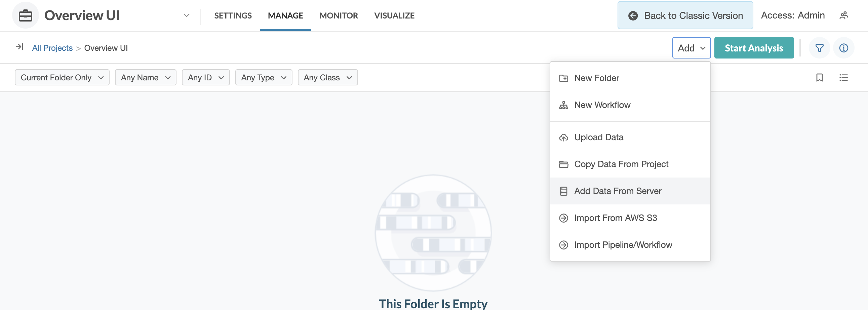The height and width of the screenshot is (310, 868).
Task: Click the project members icon
Action: pos(843,15)
